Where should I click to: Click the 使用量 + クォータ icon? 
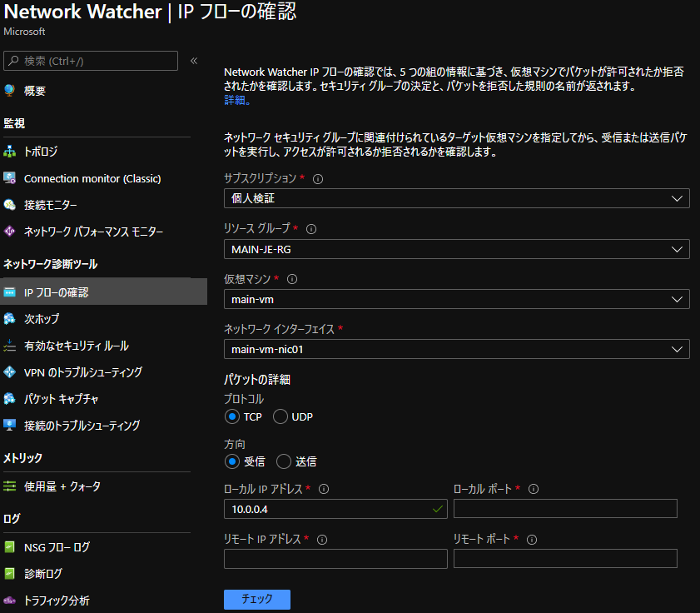pyautogui.click(x=9, y=486)
